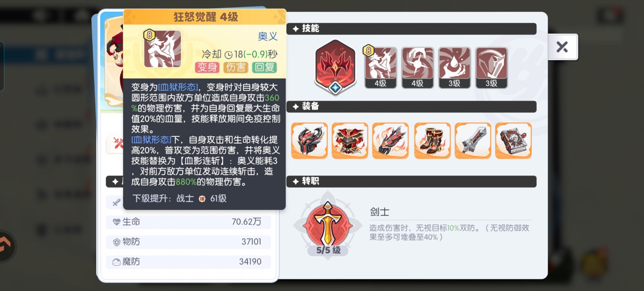Inspect the grey greatsword weapon slot
The height and width of the screenshot is (291, 644).
pos(473,140)
